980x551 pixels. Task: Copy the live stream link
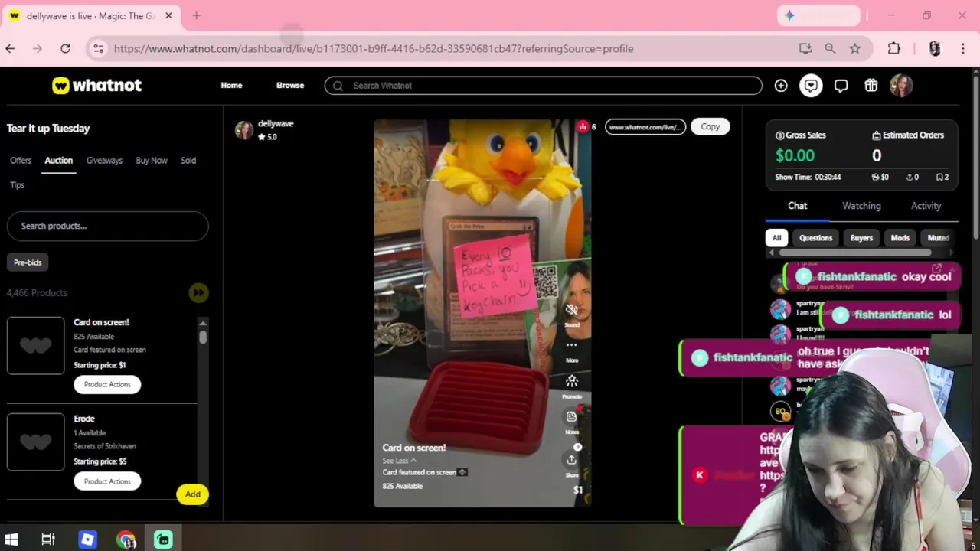pos(710,127)
